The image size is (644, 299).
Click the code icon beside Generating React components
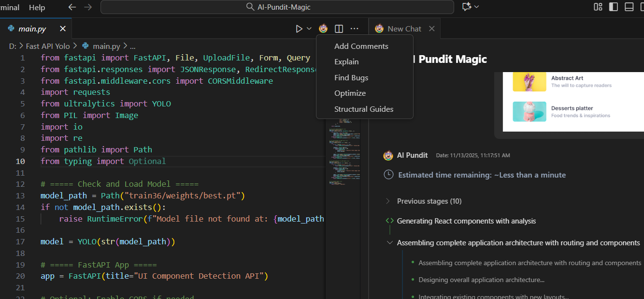(x=389, y=221)
